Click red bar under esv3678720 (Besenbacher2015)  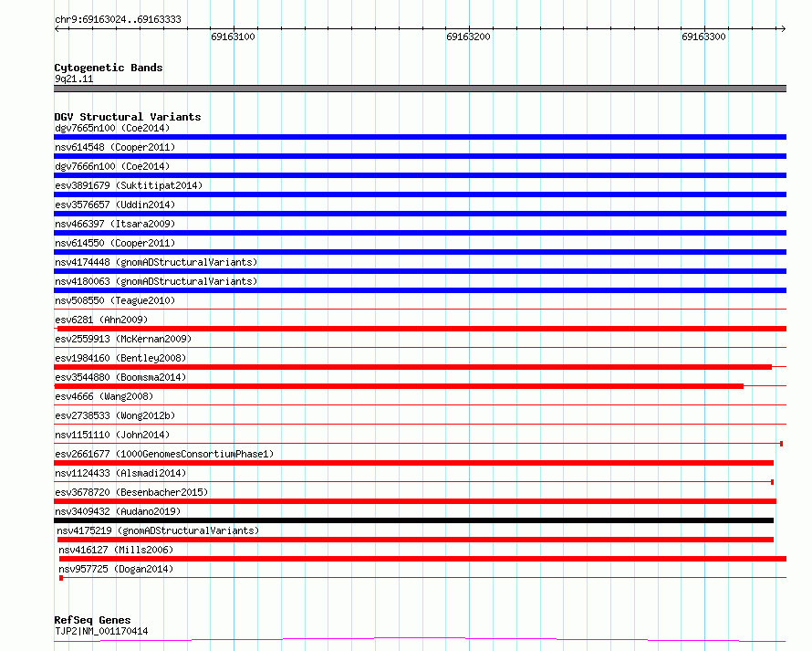[x=415, y=501]
